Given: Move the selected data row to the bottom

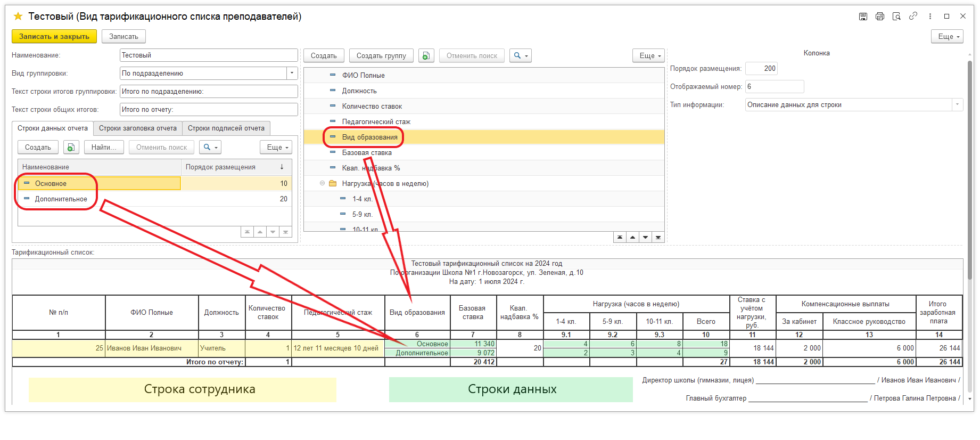Looking at the screenshot, I should (x=285, y=232).
